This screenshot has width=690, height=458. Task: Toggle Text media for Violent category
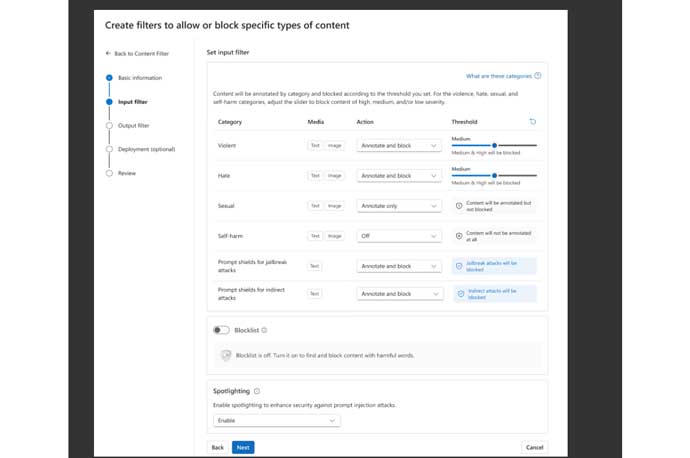pyautogui.click(x=314, y=145)
